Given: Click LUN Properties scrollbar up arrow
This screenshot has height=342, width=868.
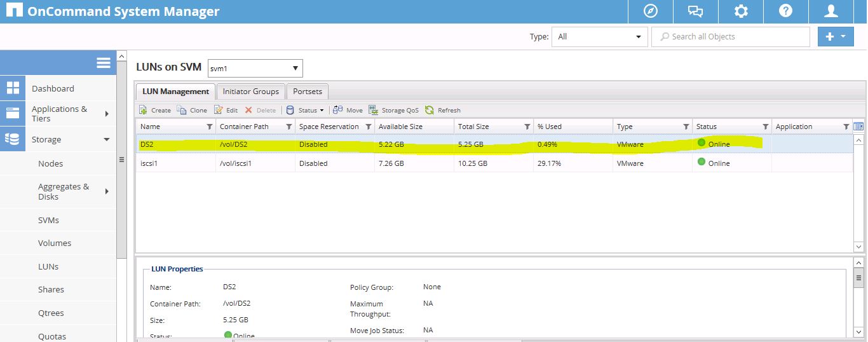Looking at the screenshot, I should pos(858,263).
